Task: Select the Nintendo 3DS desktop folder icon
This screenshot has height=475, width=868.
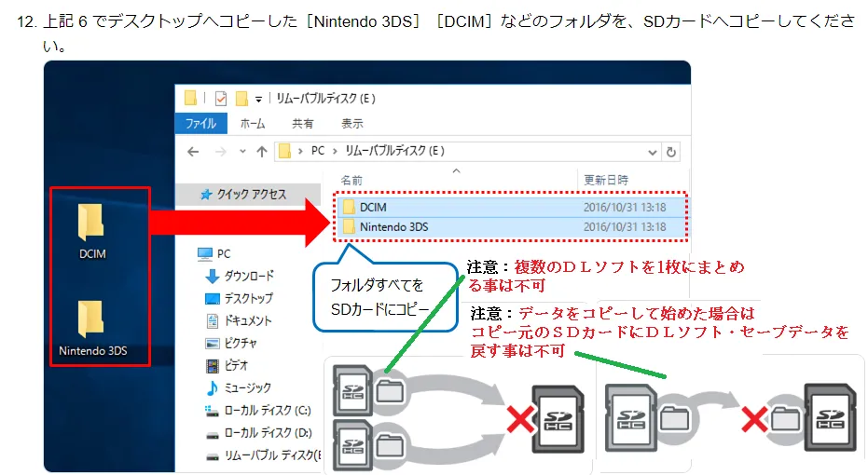Action: tap(92, 327)
